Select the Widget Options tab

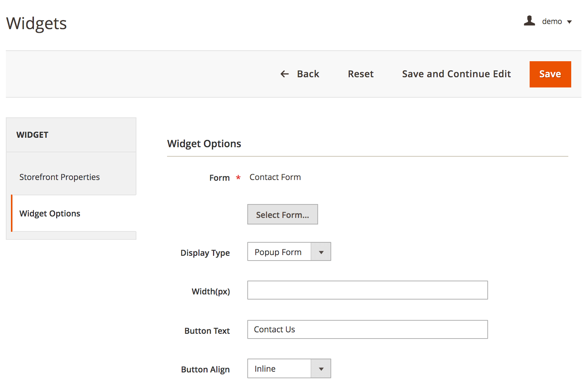point(50,214)
